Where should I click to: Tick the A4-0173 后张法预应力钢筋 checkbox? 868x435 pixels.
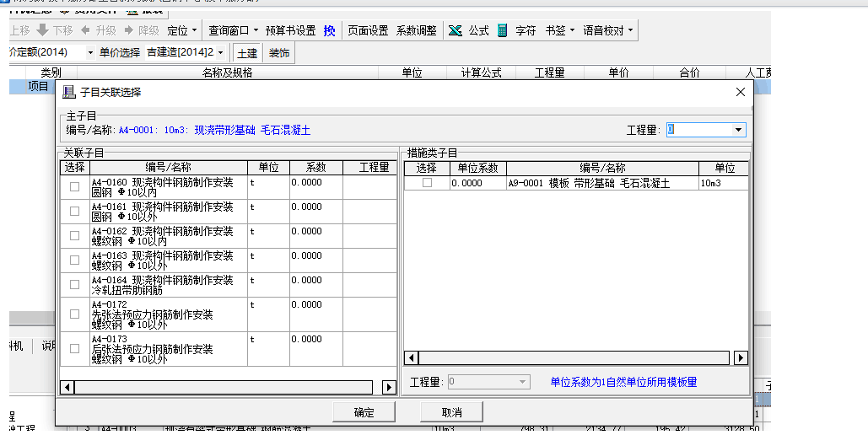74,348
